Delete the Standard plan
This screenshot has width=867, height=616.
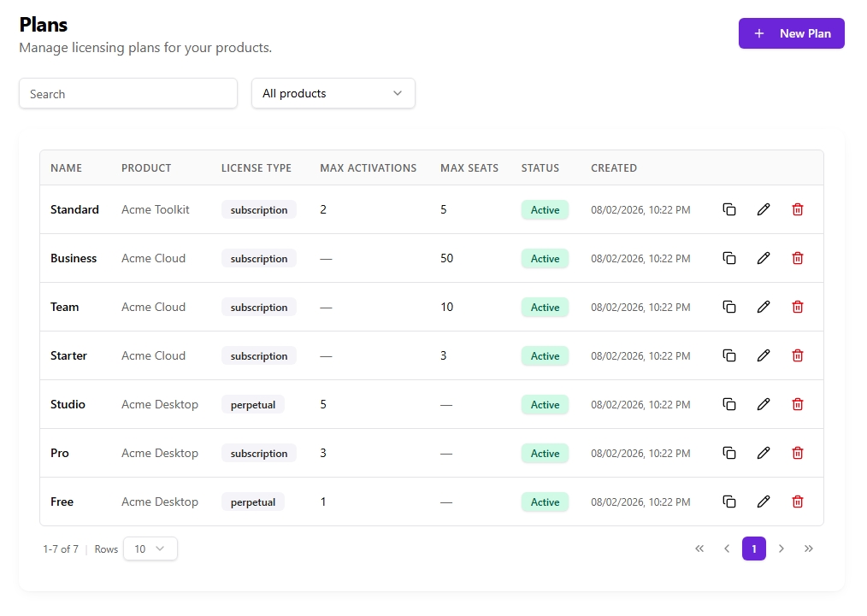pyautogui.click(x=798, y=209)
